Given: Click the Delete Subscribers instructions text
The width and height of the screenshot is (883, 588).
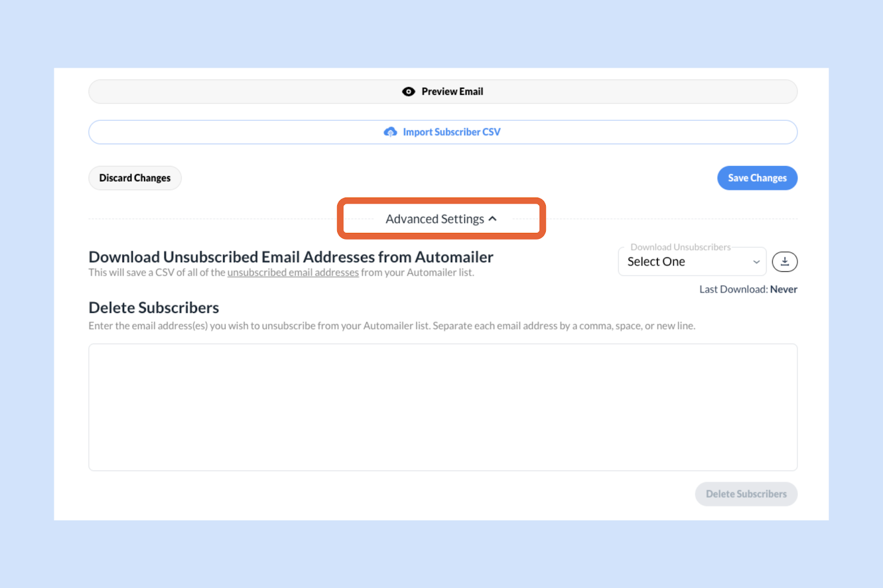Looking at the screenshot, I should [x=391, y=326].
